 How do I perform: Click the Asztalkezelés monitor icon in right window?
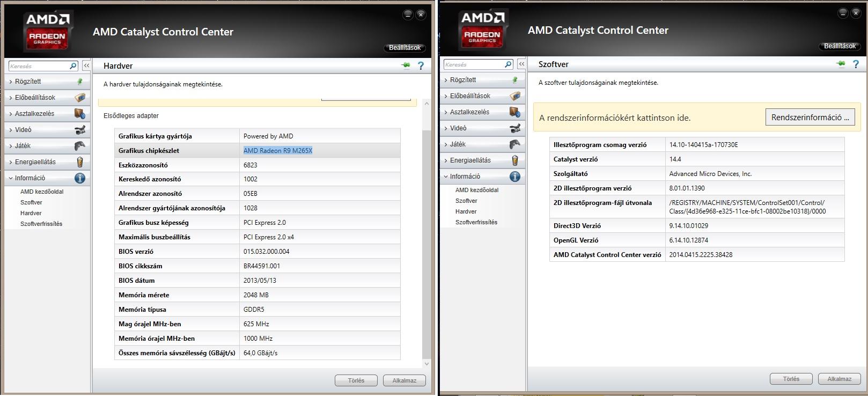tap(515, 112)
